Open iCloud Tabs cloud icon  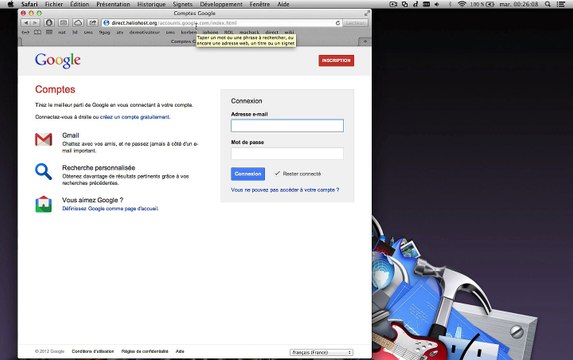(x=78, y=23)
